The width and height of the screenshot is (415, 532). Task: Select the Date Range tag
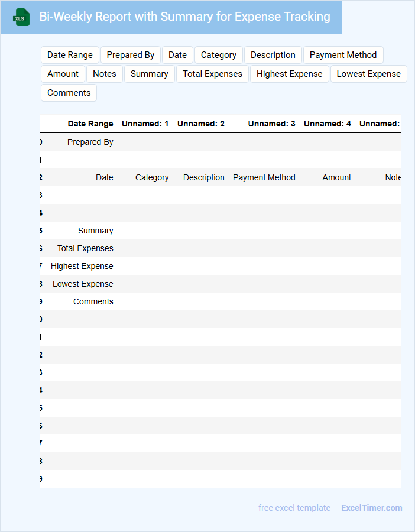70,55
